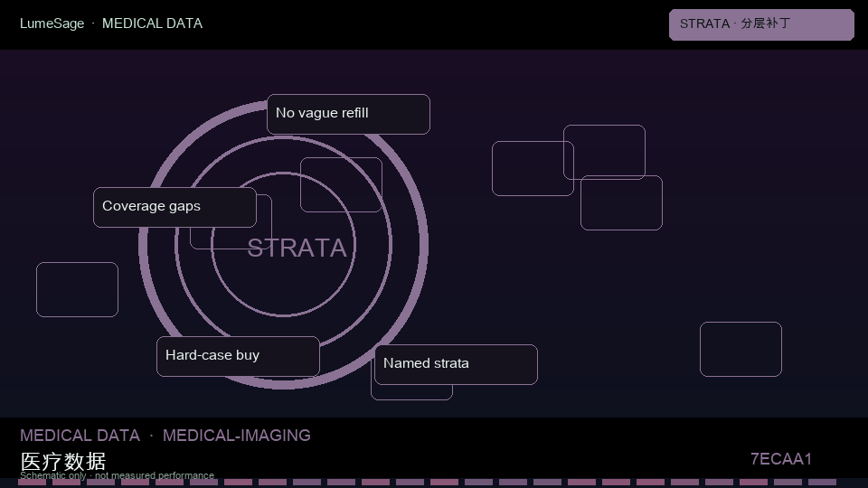868x488 pixels.
Task: Select the Named strata label
Action: [x=456, y=364]
